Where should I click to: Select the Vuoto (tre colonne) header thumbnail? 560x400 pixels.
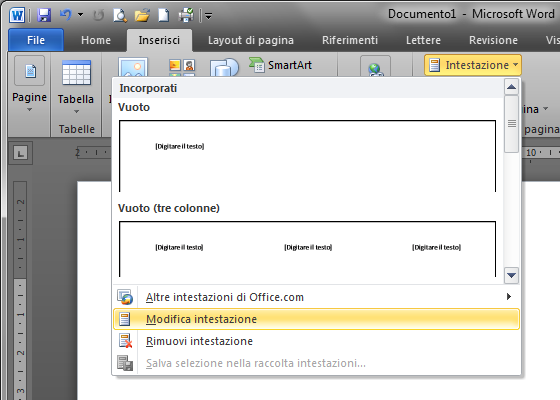[308, 249]
